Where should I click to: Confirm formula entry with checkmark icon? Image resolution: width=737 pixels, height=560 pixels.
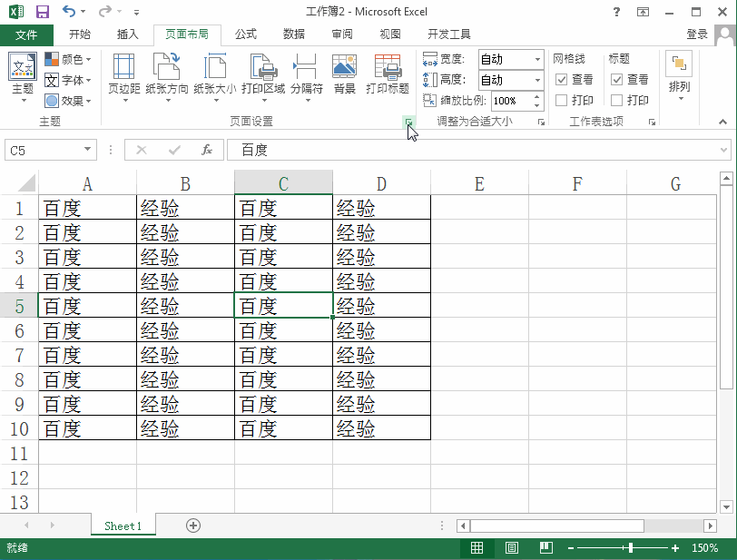click(x=174, y=150)
